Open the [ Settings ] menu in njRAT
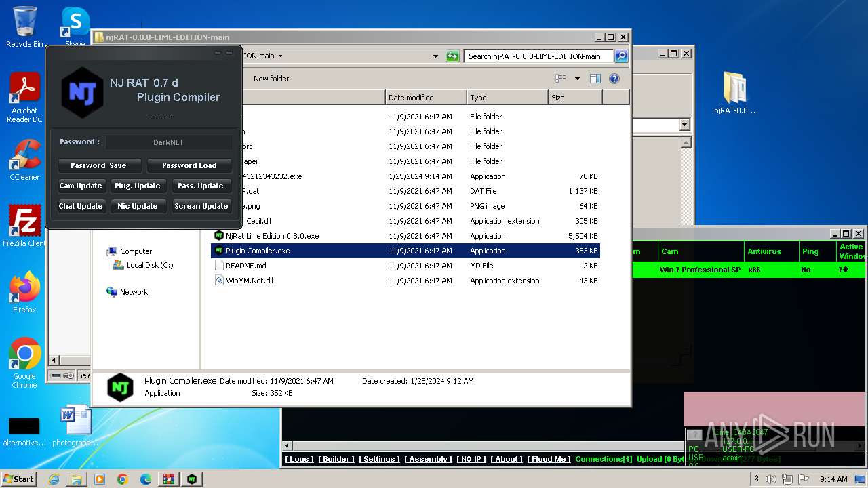 380,459
